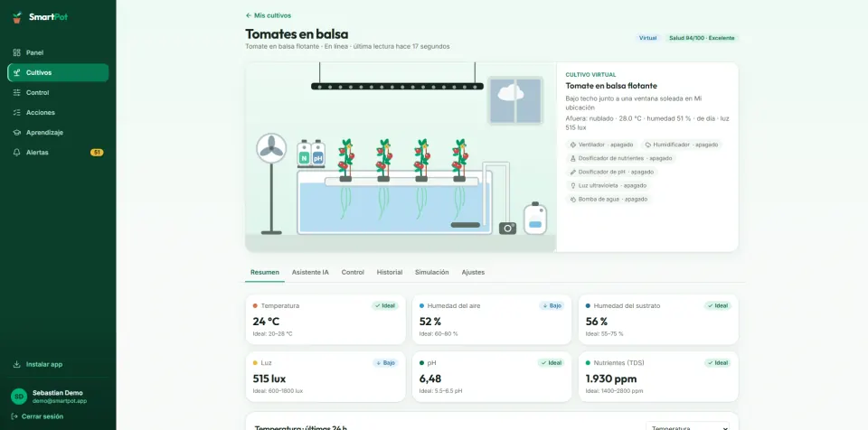Click the first tomato plant

coord(346,159)
